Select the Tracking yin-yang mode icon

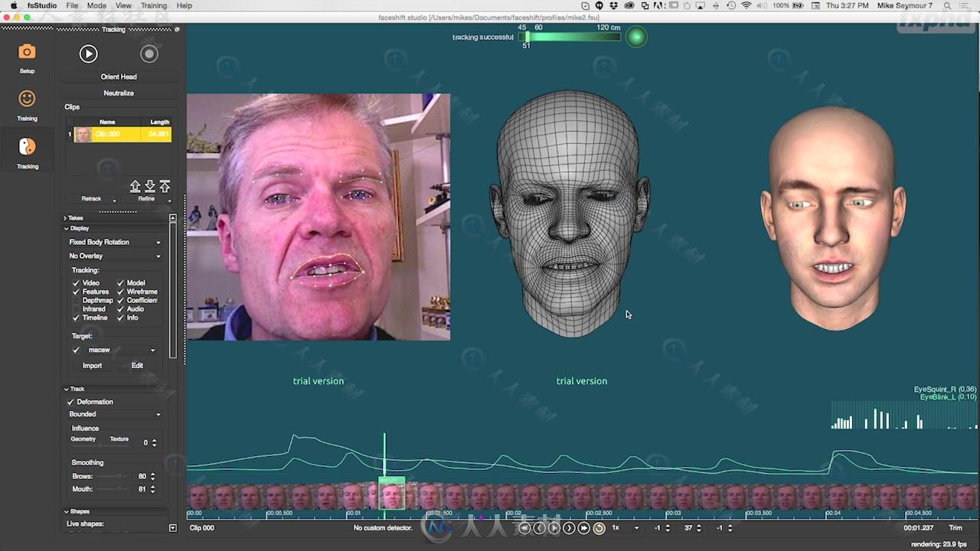[x=27, y=146]
